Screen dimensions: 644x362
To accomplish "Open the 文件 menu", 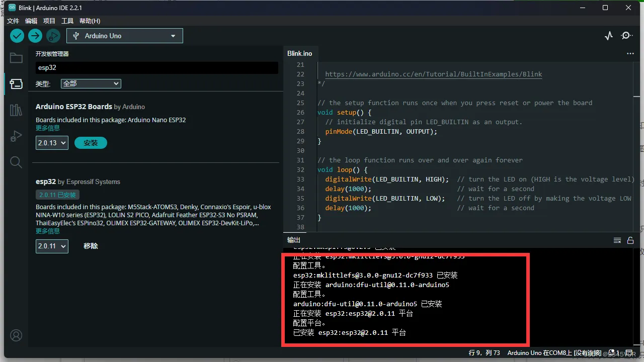I will tap(13, 21).
